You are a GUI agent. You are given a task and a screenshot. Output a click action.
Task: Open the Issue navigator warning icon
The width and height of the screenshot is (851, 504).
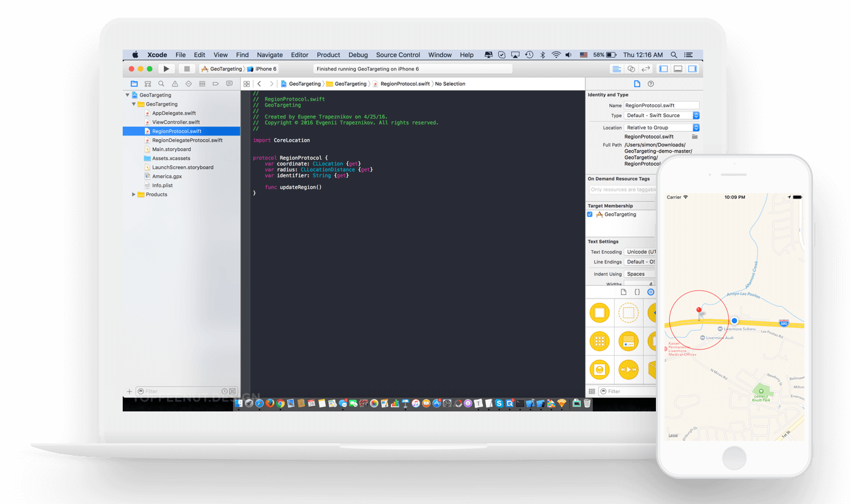point(175,84)
